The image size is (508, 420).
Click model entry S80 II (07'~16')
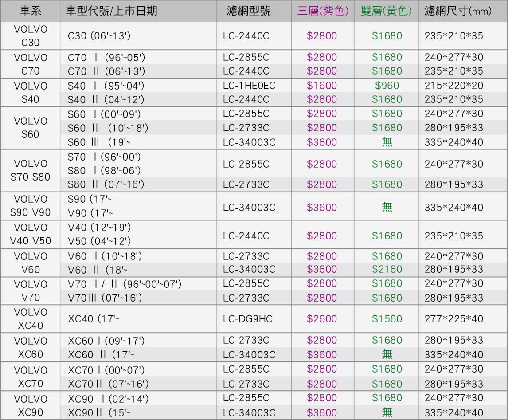tap(106, 184)
